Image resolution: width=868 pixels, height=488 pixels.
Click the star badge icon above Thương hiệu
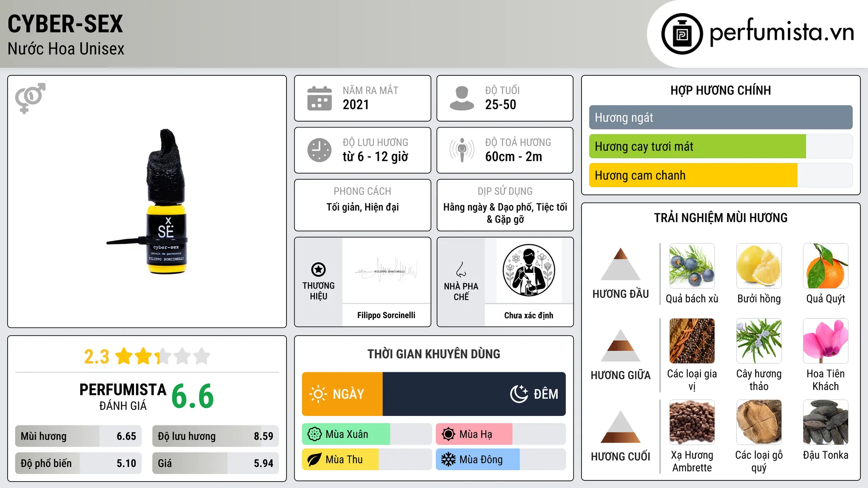pyautogui.click(x=319, y=269)
